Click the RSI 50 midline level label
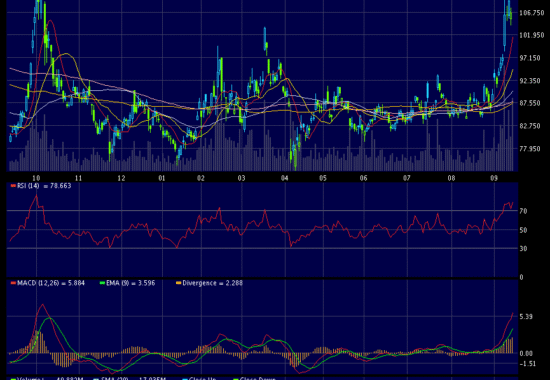 (524, 230)
